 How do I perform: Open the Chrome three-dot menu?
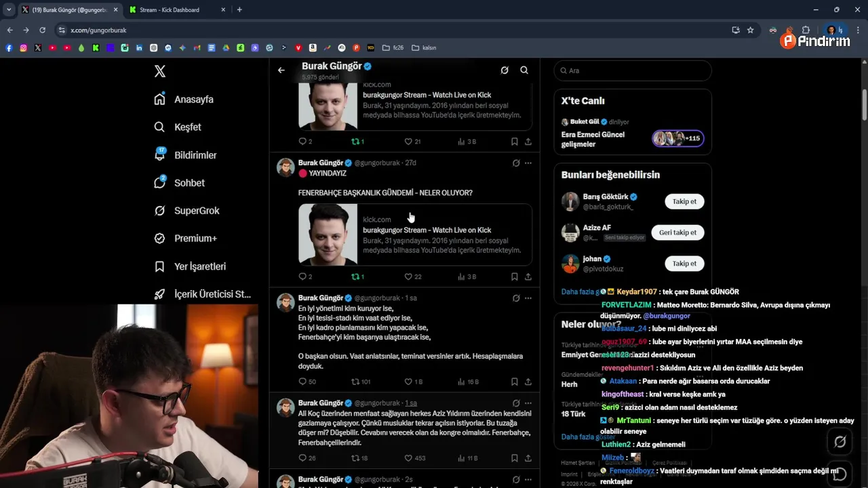click(x=859, y=30)
